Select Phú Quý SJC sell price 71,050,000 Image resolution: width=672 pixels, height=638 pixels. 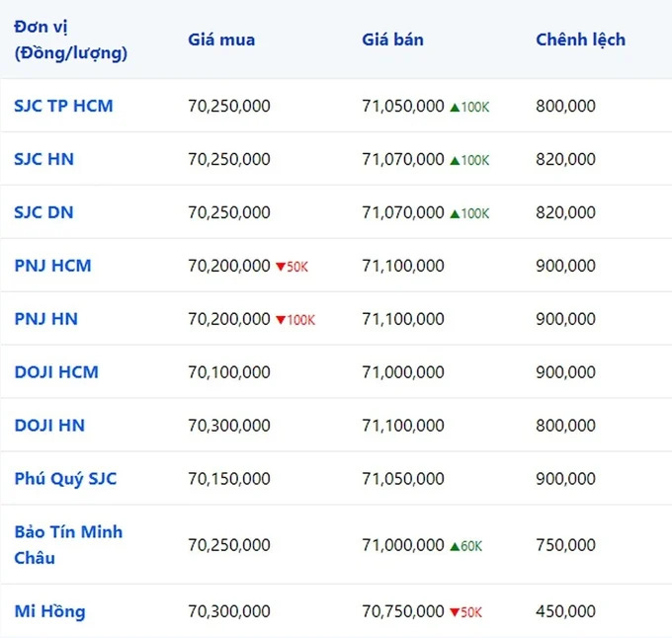(x=403, y=478)
